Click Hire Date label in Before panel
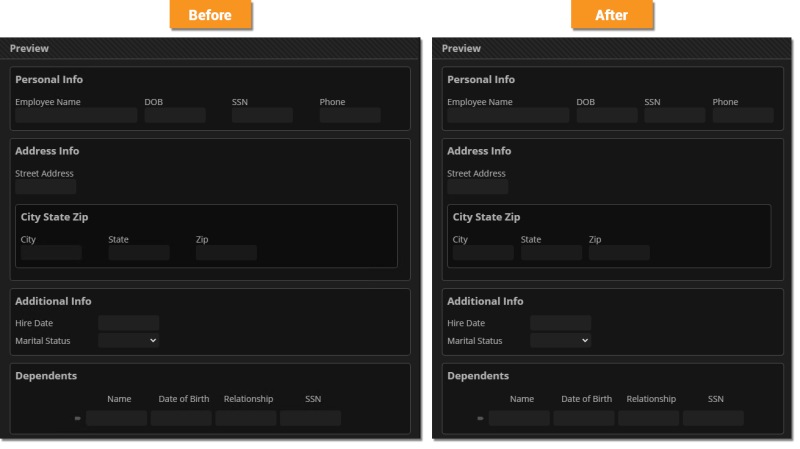 coord(34,323)
